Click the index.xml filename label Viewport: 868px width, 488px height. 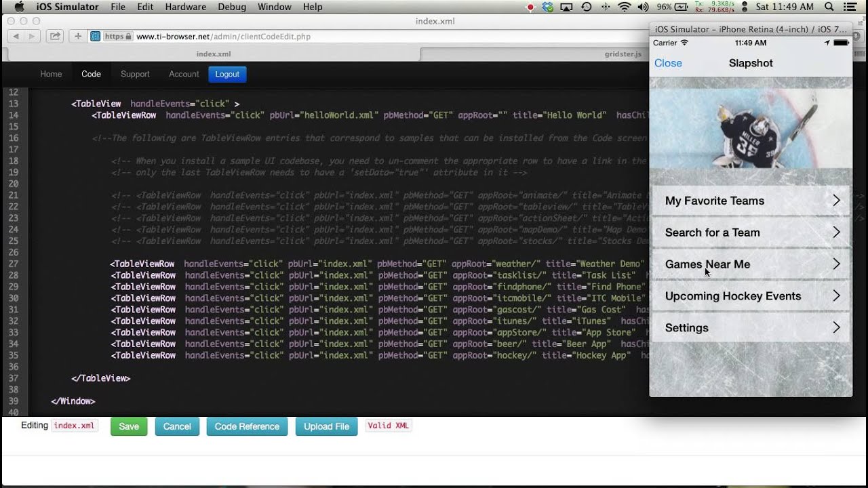pos(75,426)
